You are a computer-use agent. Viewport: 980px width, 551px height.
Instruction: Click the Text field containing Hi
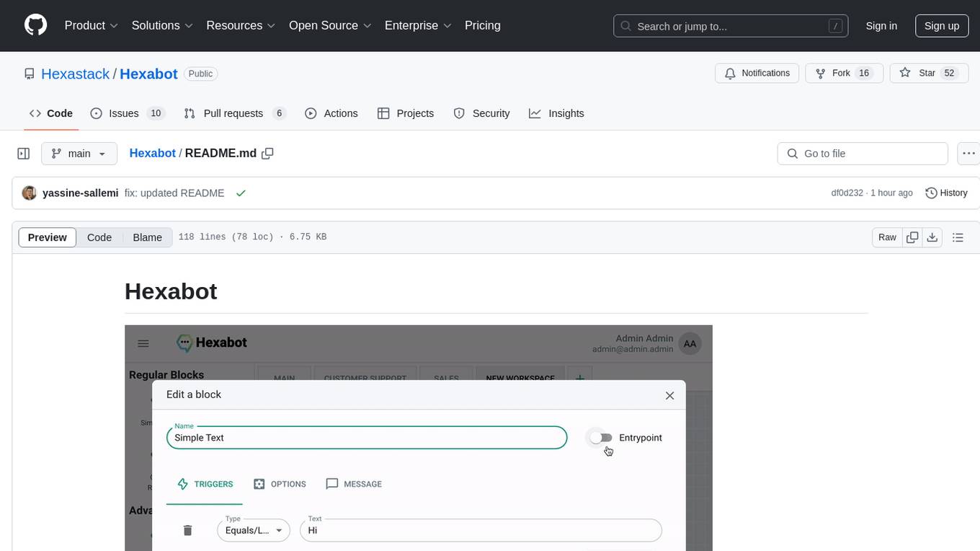point(481,530)
